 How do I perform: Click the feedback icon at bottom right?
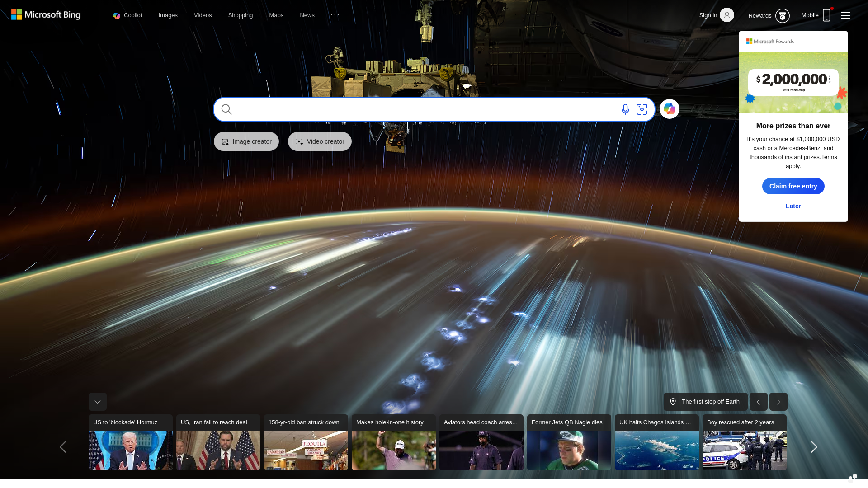click(x=853, y=478)
